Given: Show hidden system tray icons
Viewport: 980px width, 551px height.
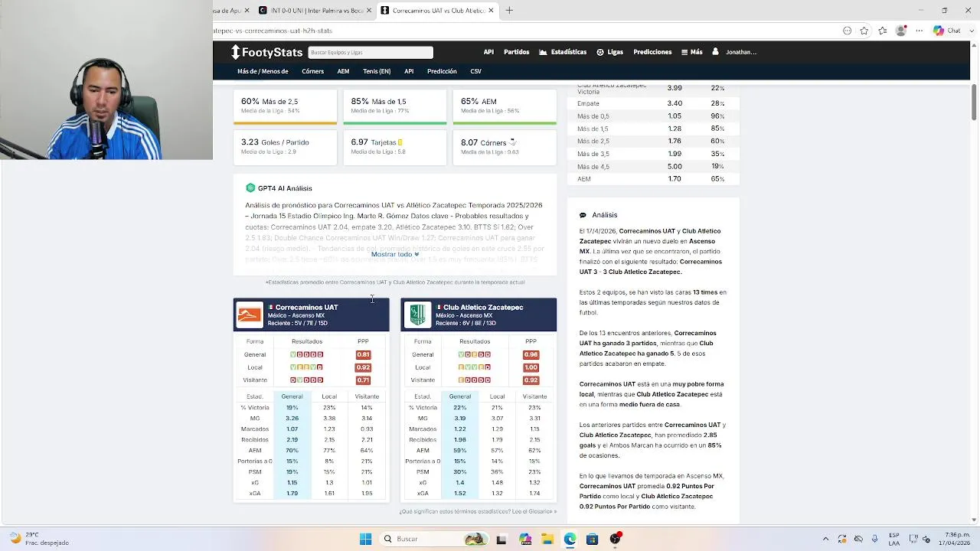Looking at the screenshot, I should click(x=826, y=539).
